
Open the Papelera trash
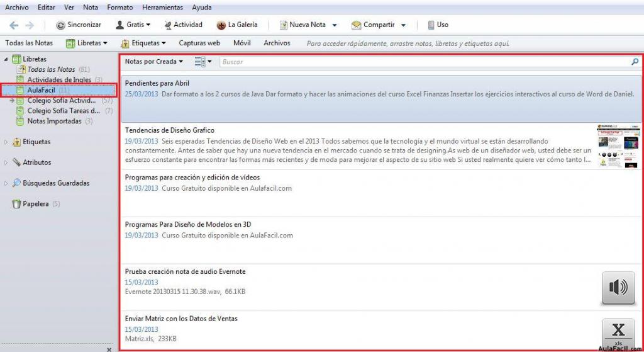[36, 204]
